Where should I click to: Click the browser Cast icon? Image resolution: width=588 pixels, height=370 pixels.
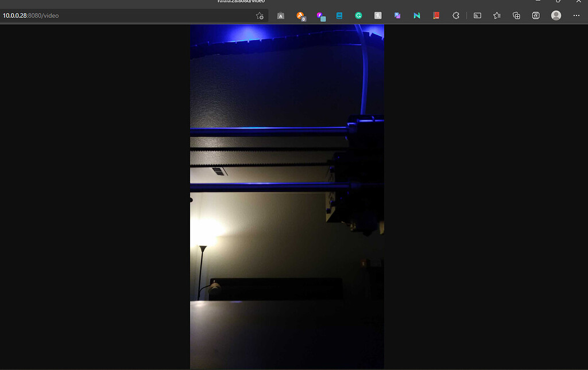coord(477,15)
